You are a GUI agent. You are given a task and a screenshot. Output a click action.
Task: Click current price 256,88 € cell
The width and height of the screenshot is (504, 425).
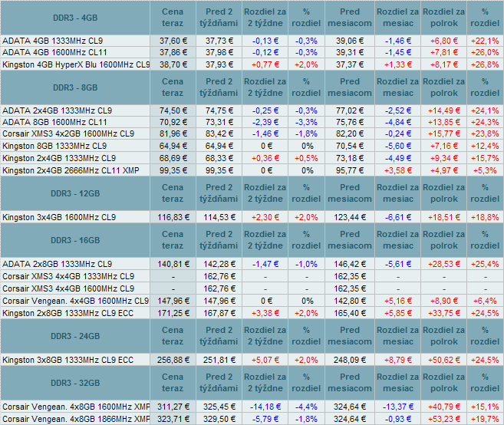[173, 360]
